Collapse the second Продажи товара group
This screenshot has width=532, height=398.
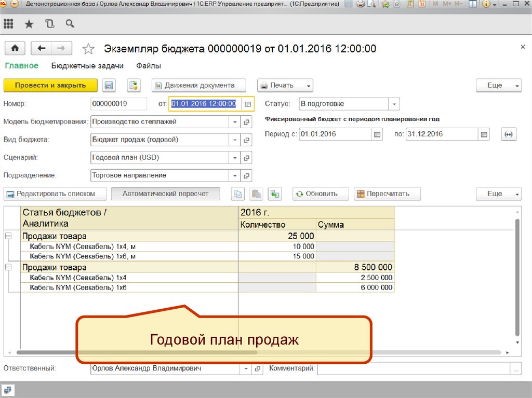tap(8, 267)
